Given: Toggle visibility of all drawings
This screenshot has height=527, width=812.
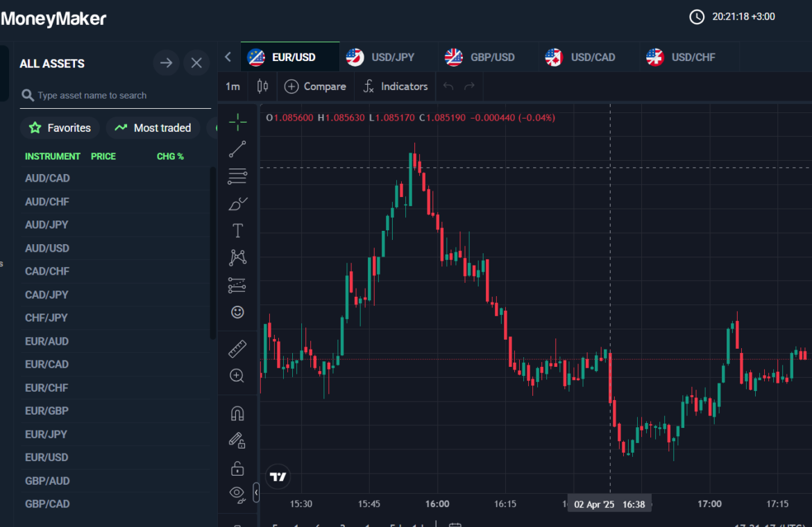Looking at the screenshot, I should [237, 494].
